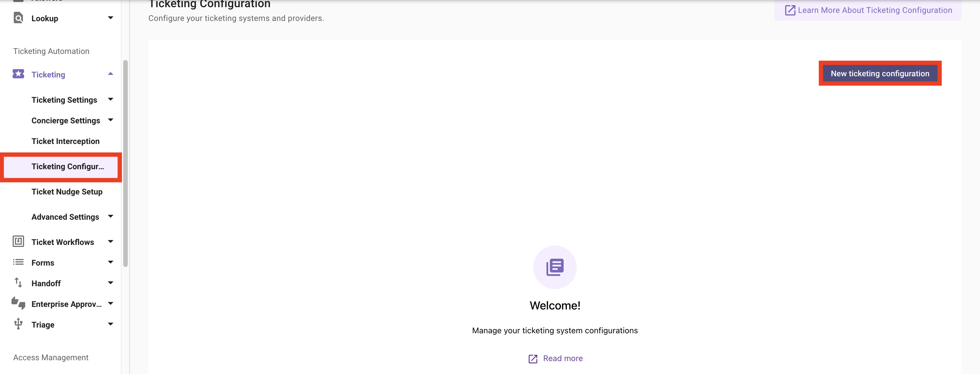Open the Learn More About Ticketing Configuration link

coord(869,10)
